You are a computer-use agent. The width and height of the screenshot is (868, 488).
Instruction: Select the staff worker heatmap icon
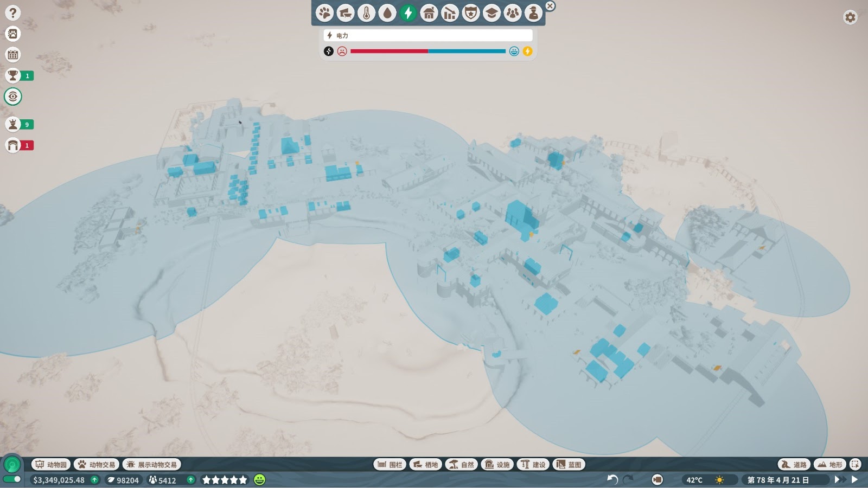pyautogui.click(x=533, y=13)
